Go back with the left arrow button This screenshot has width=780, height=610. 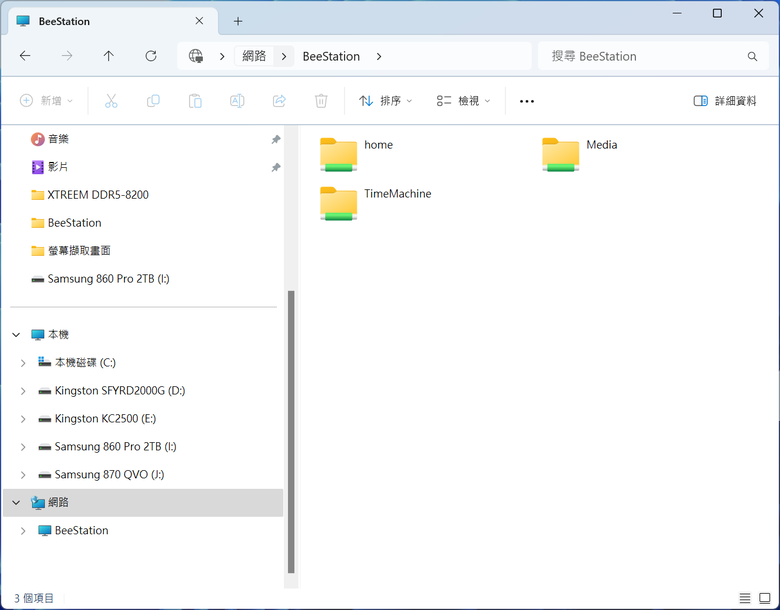[25, 56]
